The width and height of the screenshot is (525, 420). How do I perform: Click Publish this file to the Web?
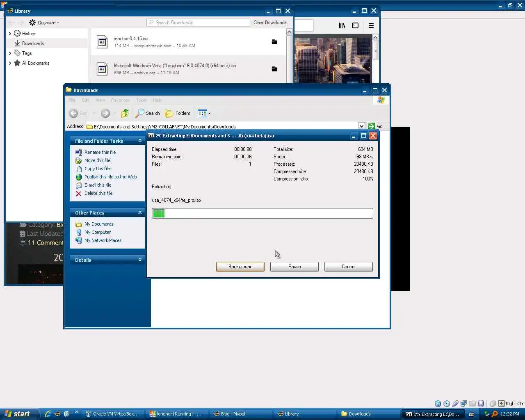click(111, 177)
